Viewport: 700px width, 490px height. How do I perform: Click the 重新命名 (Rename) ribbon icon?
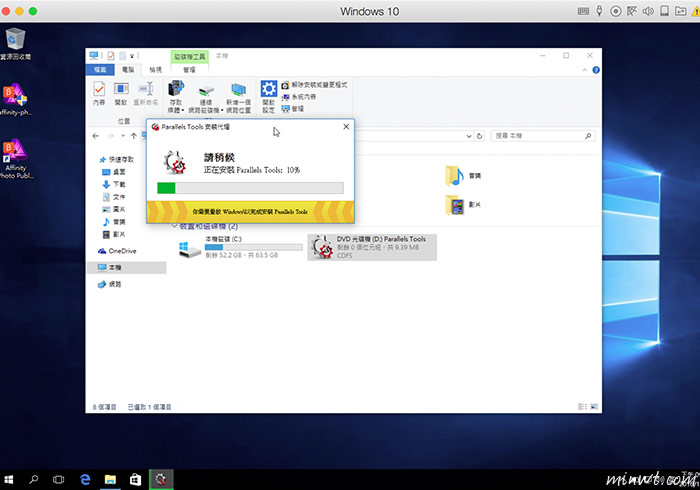[146, 93]
